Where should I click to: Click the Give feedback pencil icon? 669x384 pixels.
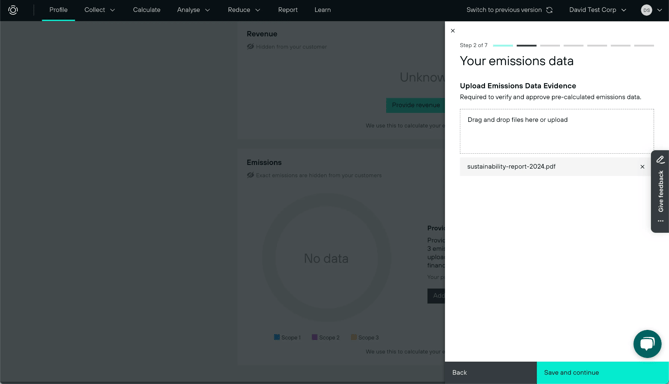coord(660,160)
